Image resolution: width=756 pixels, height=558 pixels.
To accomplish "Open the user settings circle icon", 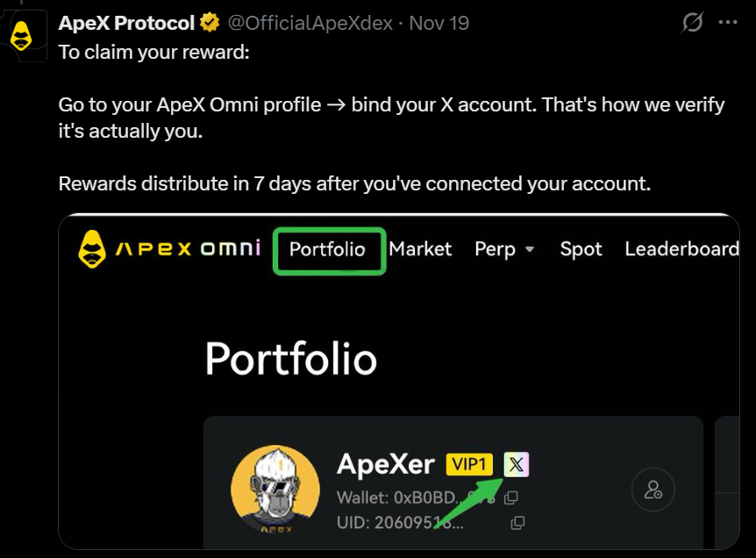I will pyautogui.click(x=653, y=490).
